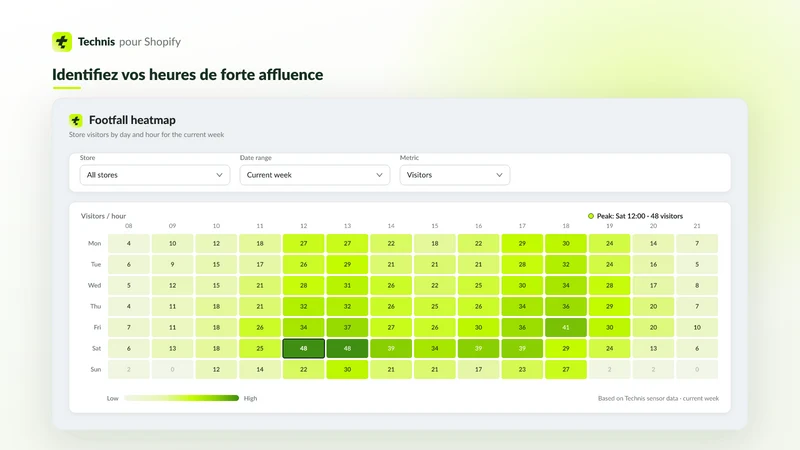Click the Mon row label
This screenshot has height=450, width=800.
click(94, 243)
